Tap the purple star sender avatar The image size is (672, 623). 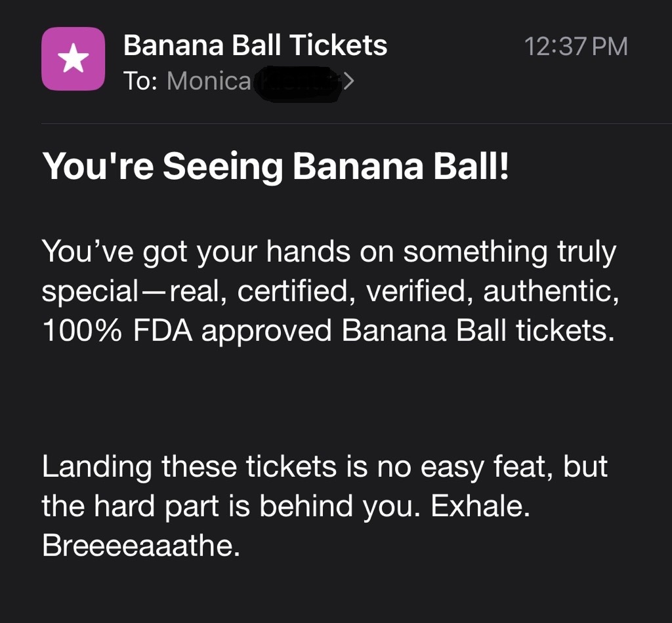(x=73, y=59)
